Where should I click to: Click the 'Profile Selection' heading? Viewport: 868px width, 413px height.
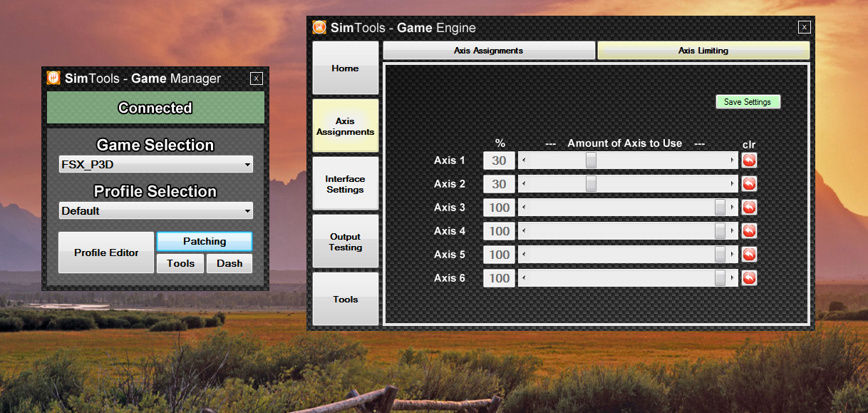(x=155, y=191)
